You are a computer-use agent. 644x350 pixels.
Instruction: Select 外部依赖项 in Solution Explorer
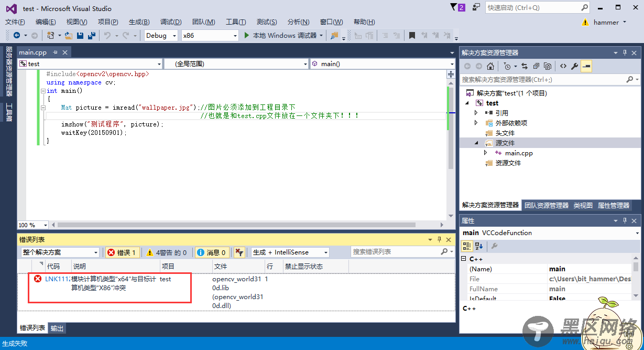511,123
